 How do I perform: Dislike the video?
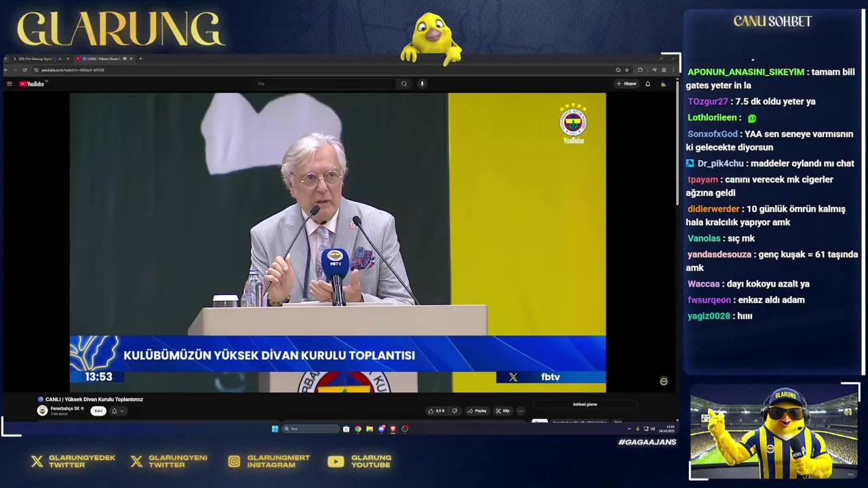pos(454,411)
